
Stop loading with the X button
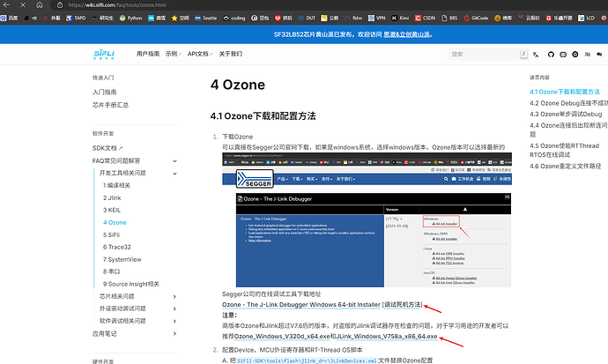(23, 5)
